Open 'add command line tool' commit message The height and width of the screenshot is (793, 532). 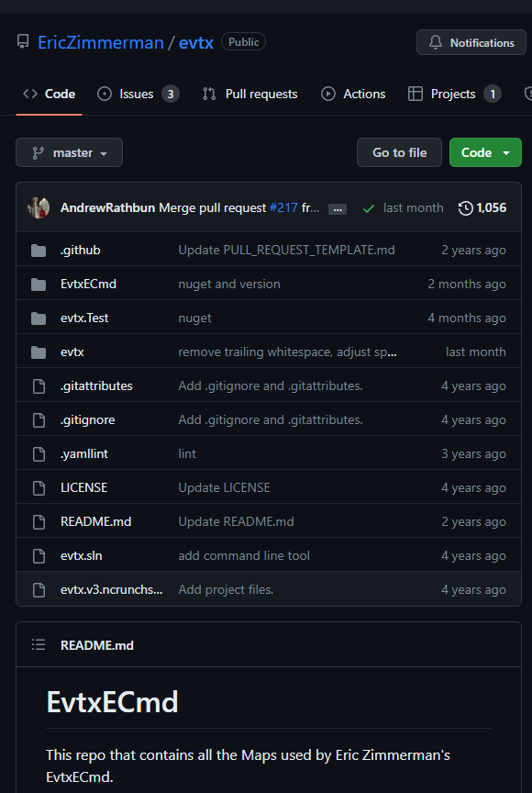pyautogui.click(x=244, y=554)
